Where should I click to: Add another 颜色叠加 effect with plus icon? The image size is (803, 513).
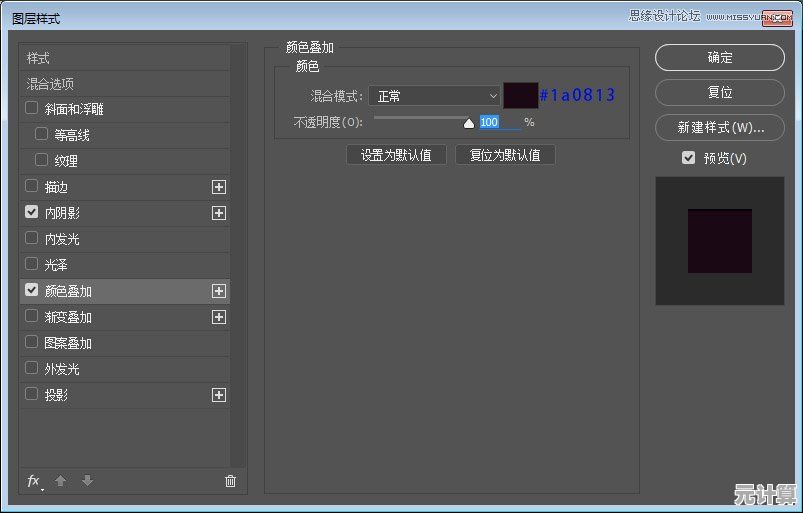(x=219, y=291)
